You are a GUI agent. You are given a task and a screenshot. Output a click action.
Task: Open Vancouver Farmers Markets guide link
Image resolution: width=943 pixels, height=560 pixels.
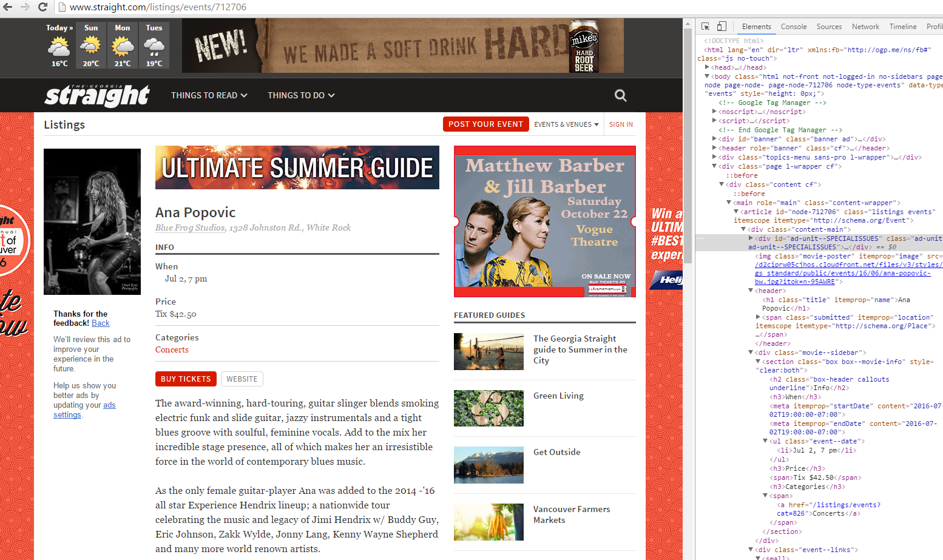point(572,514)
